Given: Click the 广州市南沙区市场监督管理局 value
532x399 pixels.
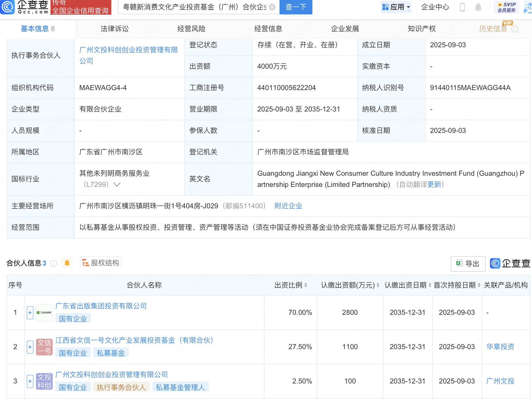Looking at the screenshot, I should pyautogui.click(x=303, y=152).
